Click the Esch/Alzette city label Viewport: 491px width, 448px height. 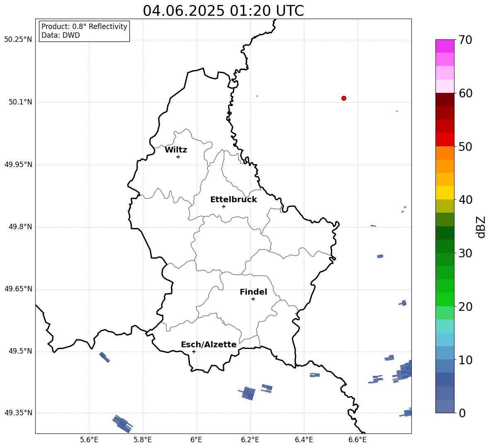209,344
